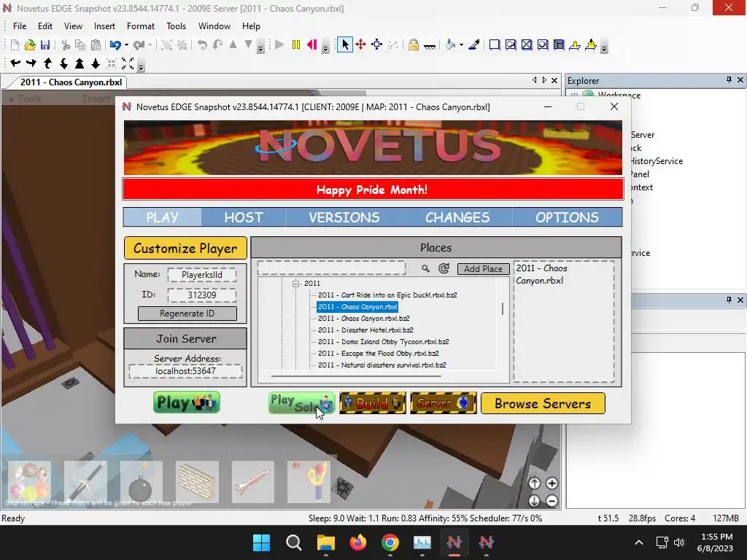The height and width of the screenshot is (560, 747).
Task: Select the Flat surface tool icon
Action: 495,44
